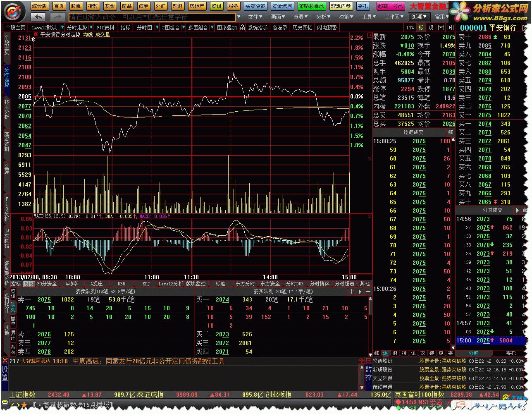Toggle the 现 mode button

431,27
